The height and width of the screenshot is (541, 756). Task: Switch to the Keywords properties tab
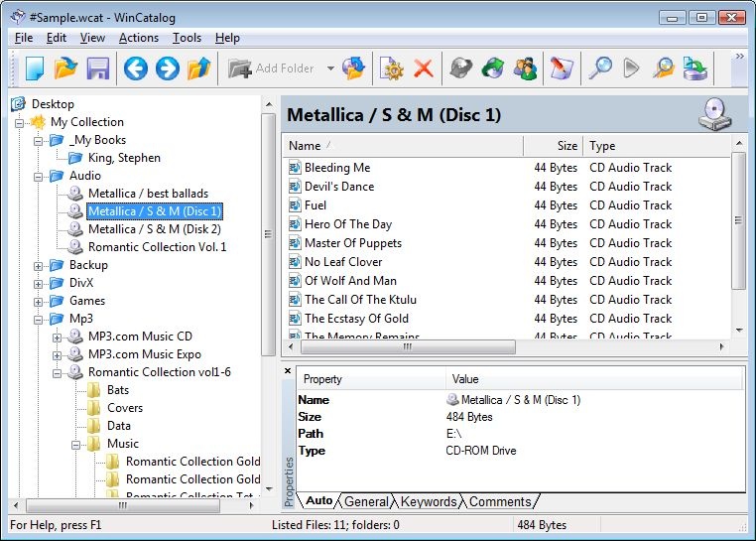click(x=429, y=501)
